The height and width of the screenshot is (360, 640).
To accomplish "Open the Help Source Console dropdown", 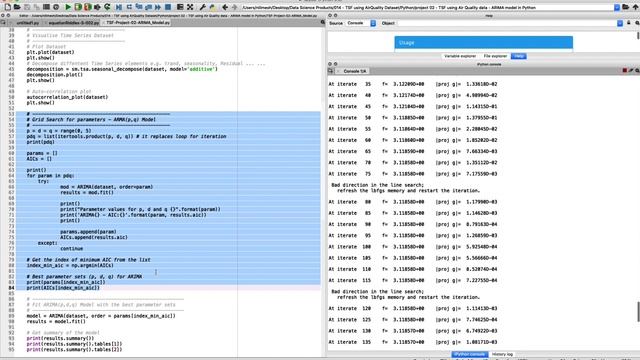I will pyautogui.click(x=361, y=23).
